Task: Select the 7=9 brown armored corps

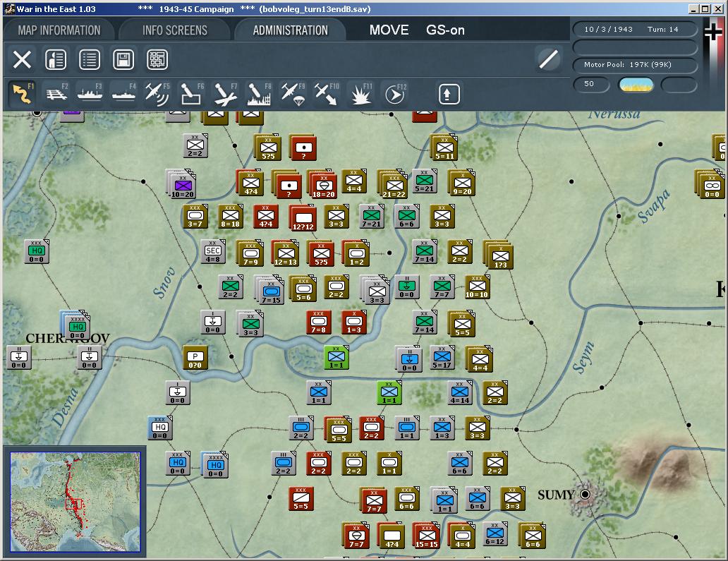Action: click(x=250, y=253)
